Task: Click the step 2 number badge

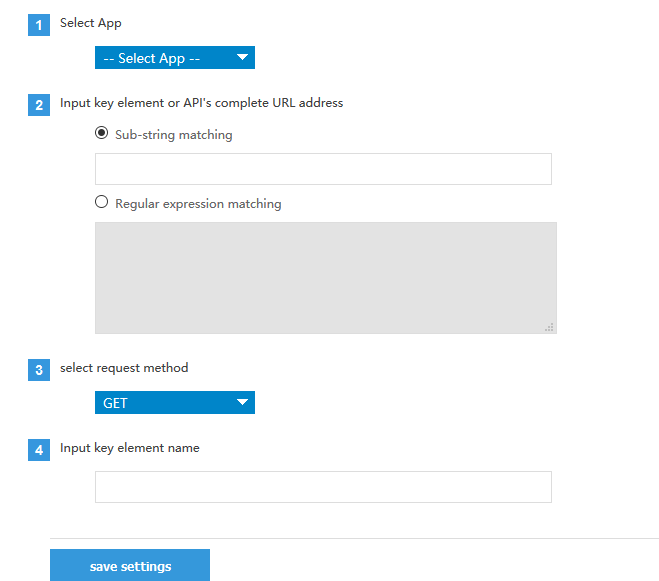Action: pyautogui.click(x=39, y=106)
